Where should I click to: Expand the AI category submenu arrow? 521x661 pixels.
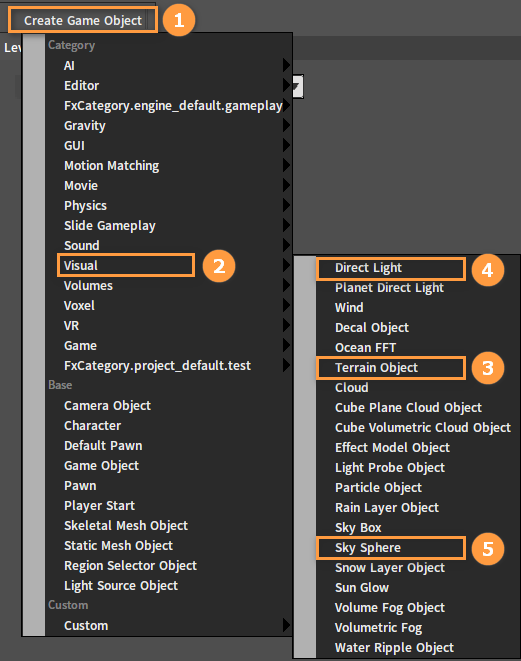click(286, 65)
